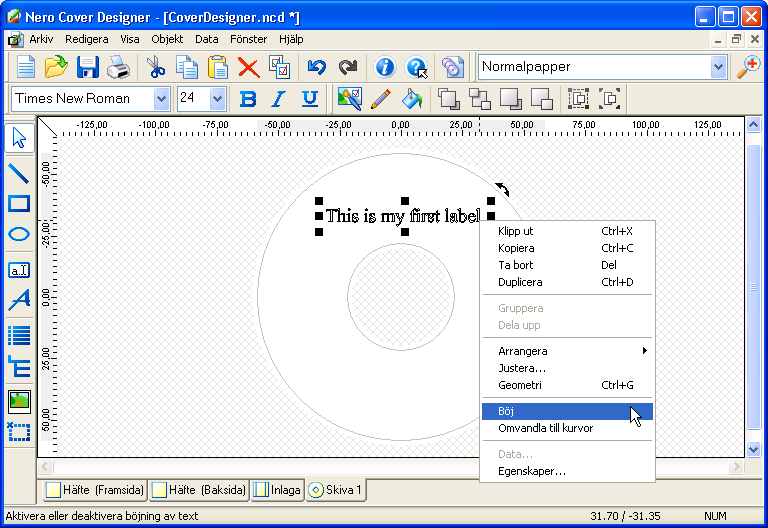Screen dimensions: 768x528
Task: Click the Print icon
Action: [118, 67]
